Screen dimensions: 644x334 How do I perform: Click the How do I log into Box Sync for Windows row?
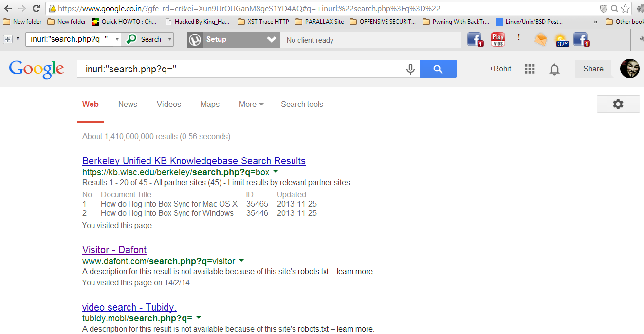(x=200, y=213)
